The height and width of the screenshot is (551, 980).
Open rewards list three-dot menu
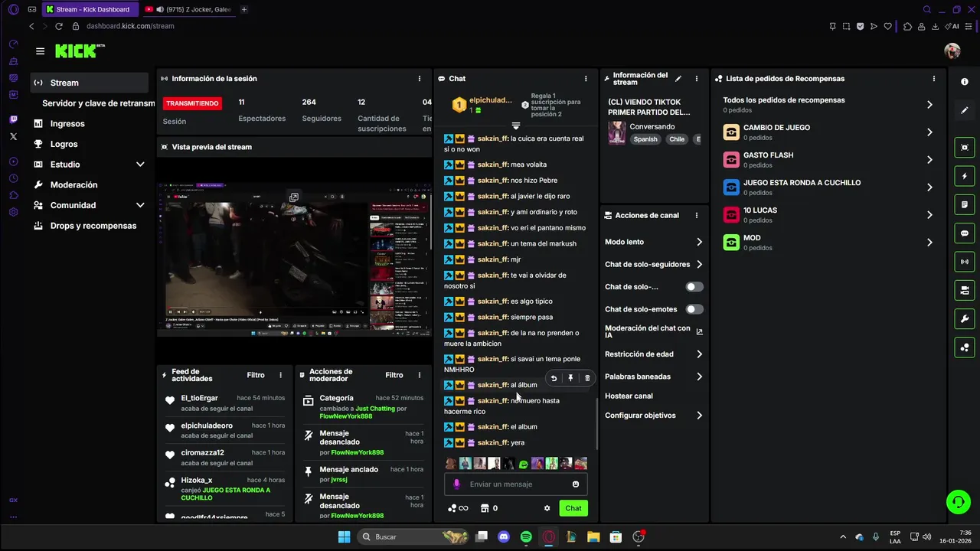pyautogui.click(x=934, y=79)
